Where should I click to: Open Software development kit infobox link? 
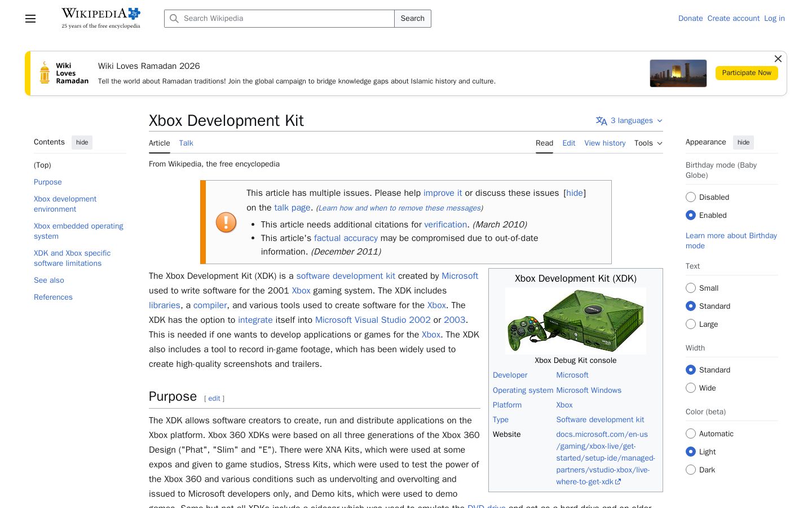[x=600, y=420]
